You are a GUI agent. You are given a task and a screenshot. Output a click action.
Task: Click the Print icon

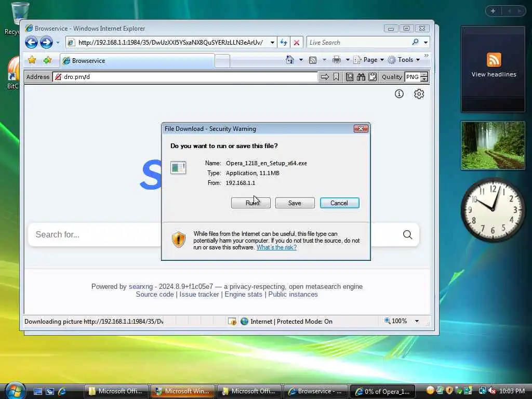pos(337,60)
